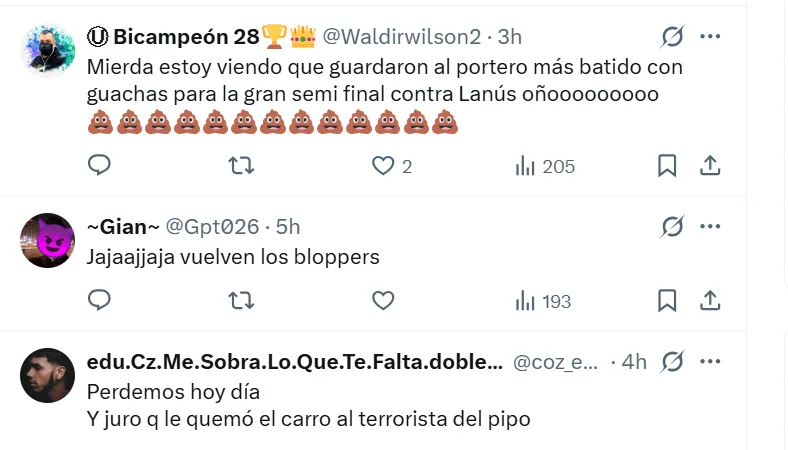Like Gian's bloppers tweet
Image resolution: width=788 pixels, height=450 pixels.
pos(383,301)
